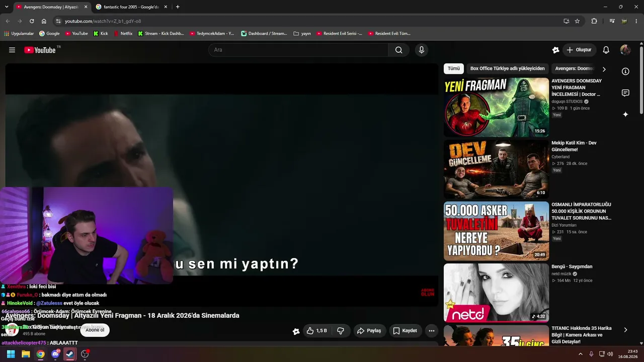Open the Kick bookmark
The image size is (644, 362).
point(101,34)
